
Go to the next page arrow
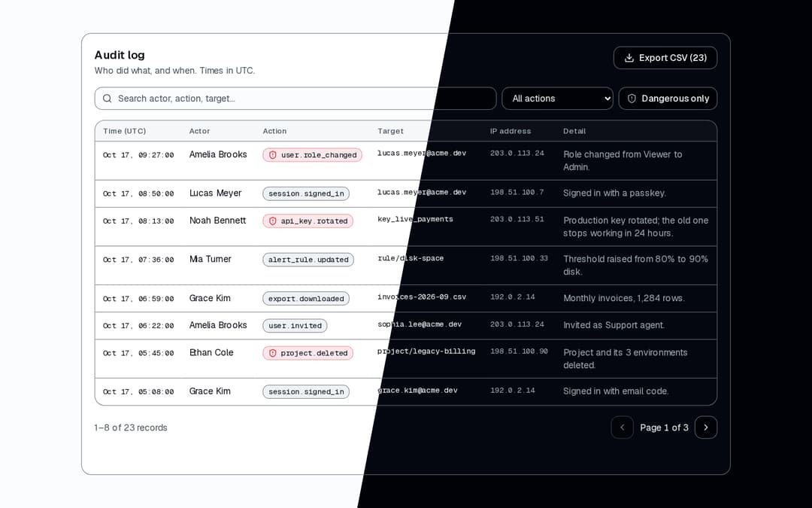pos(706,427)
